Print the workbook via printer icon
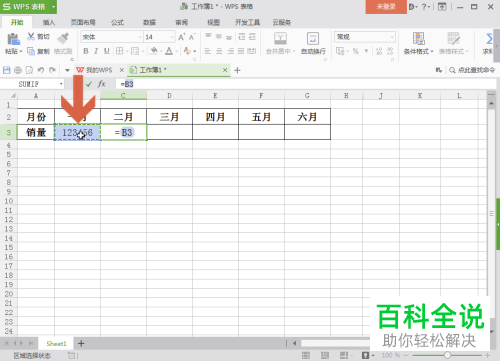This screenshot has height=361, width=500. 18,70
